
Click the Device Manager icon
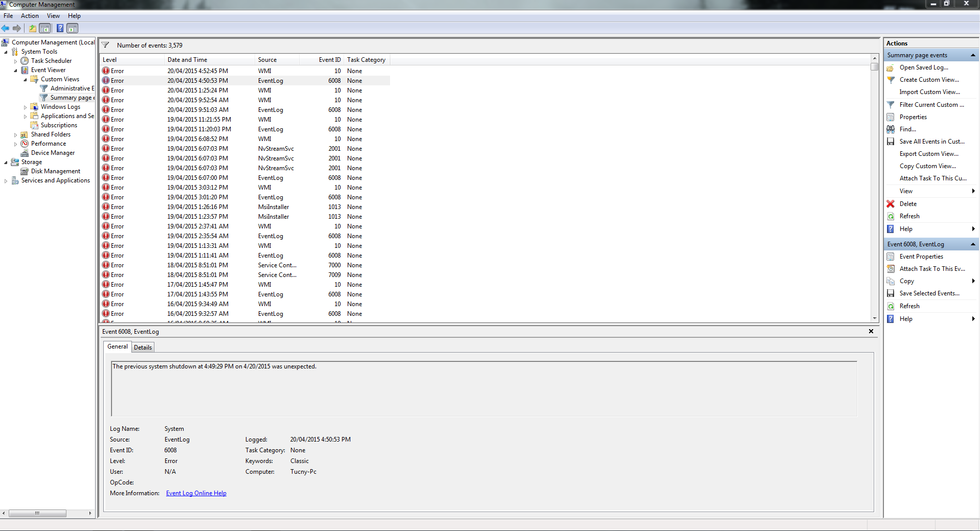tap(25, 153)
